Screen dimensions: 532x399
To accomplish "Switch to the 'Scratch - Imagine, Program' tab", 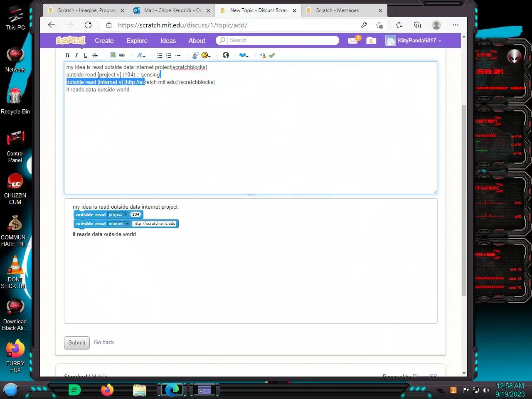I will click(86, 10).
